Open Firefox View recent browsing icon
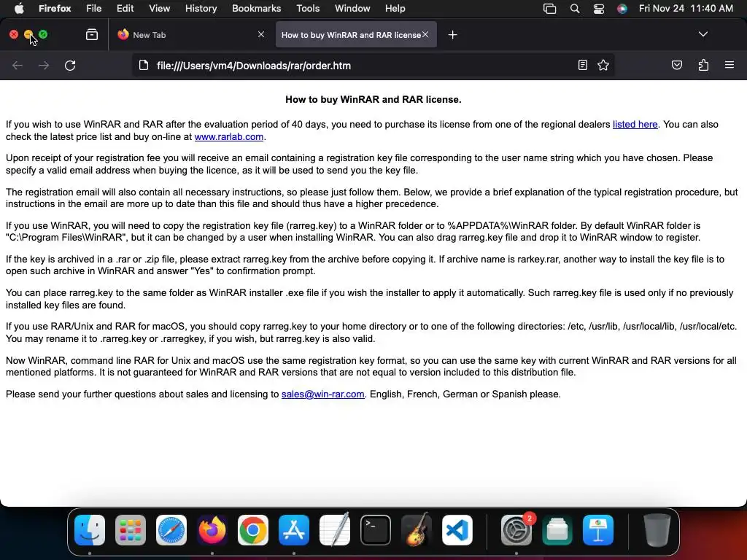The image size is (747, 560). [92, 34]
